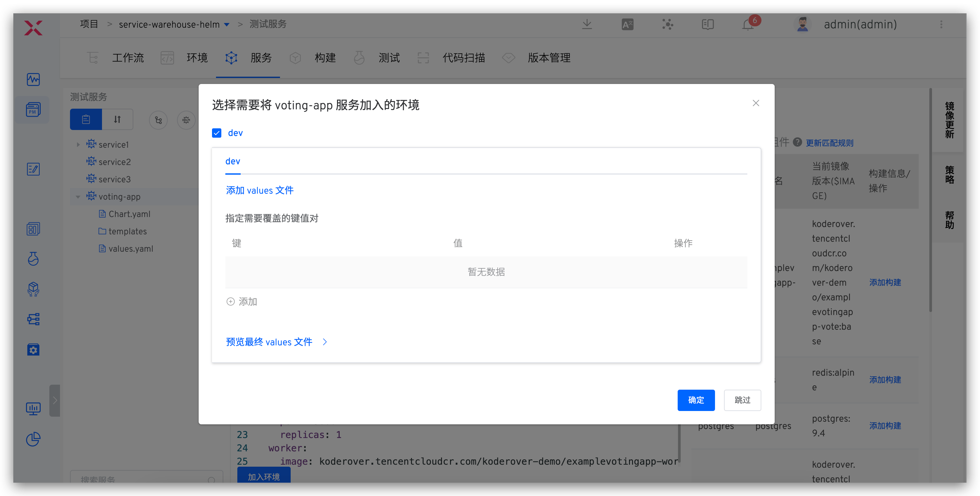
Task: Open templates folder in tree
Action: (x=127, y=231)
